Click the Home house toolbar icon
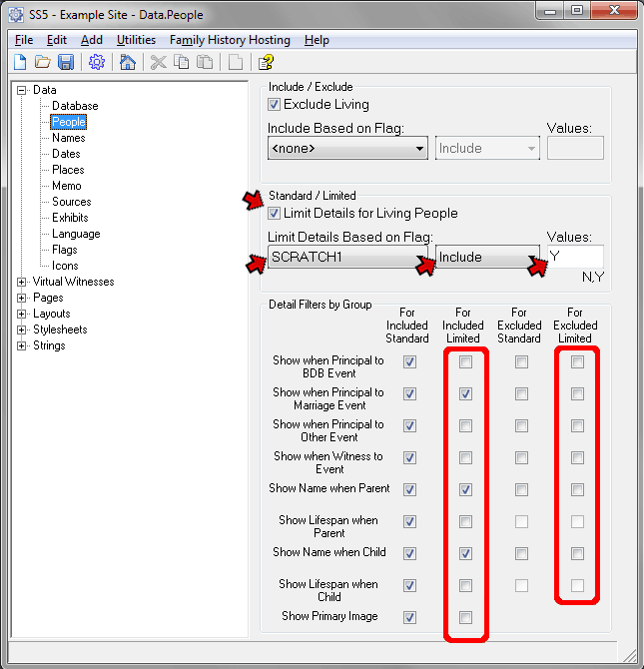 coord(128,62)
